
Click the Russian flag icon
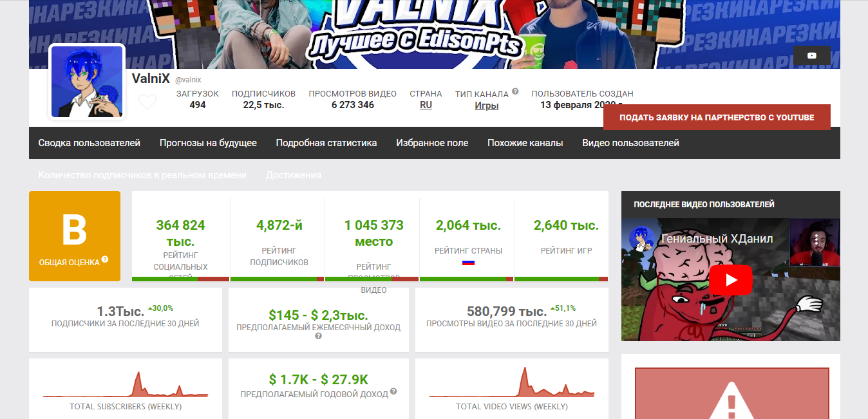point(468,263)
